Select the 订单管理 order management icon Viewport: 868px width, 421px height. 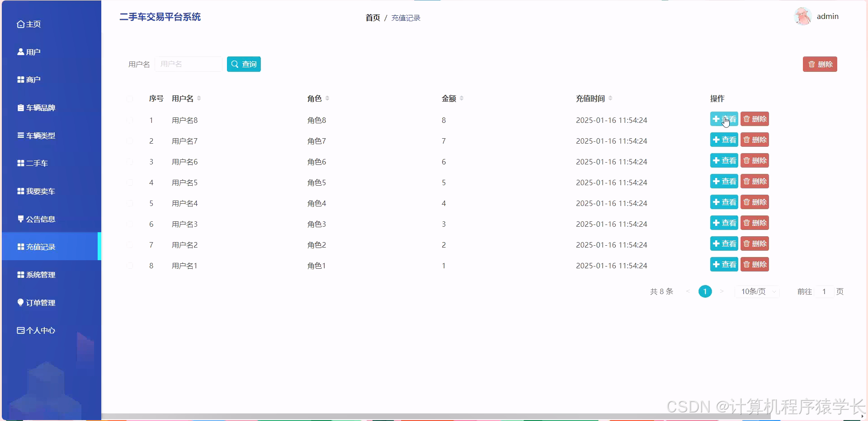click(20, 303)
